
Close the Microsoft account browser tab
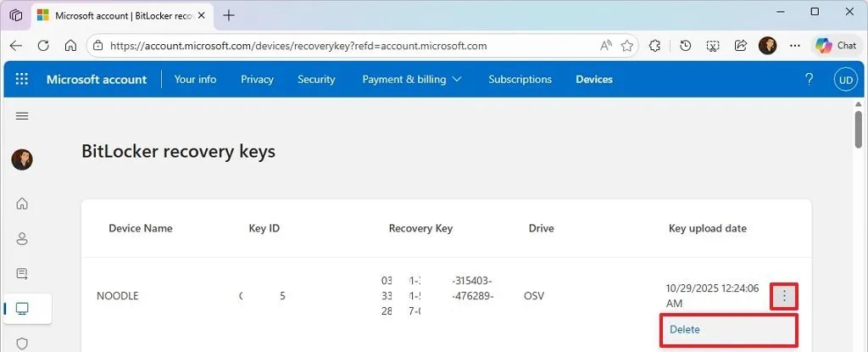tap(203, 15)
